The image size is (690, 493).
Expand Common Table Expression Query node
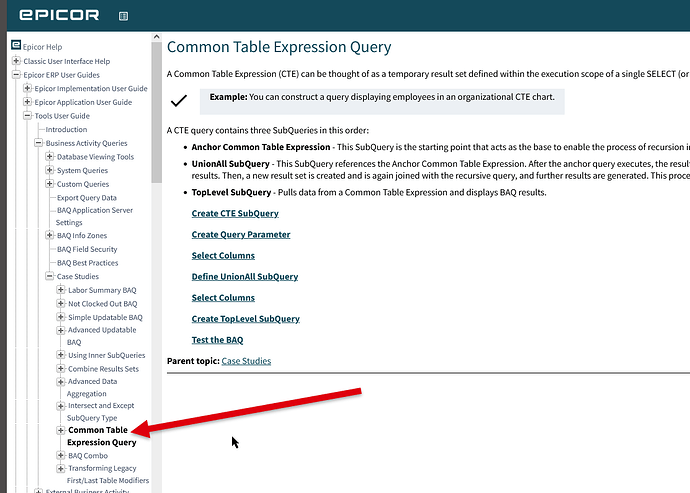click(61, 430)
